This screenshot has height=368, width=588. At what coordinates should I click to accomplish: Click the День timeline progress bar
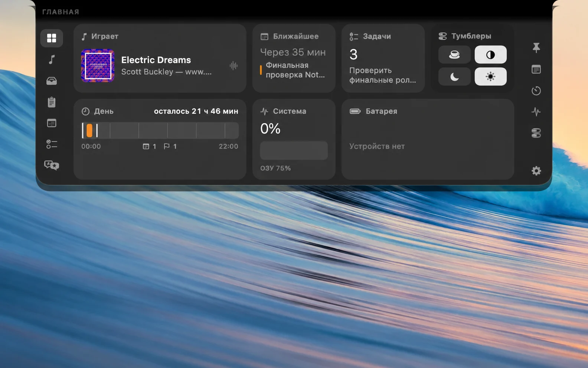pyautogui.click(x=160, y=130)
